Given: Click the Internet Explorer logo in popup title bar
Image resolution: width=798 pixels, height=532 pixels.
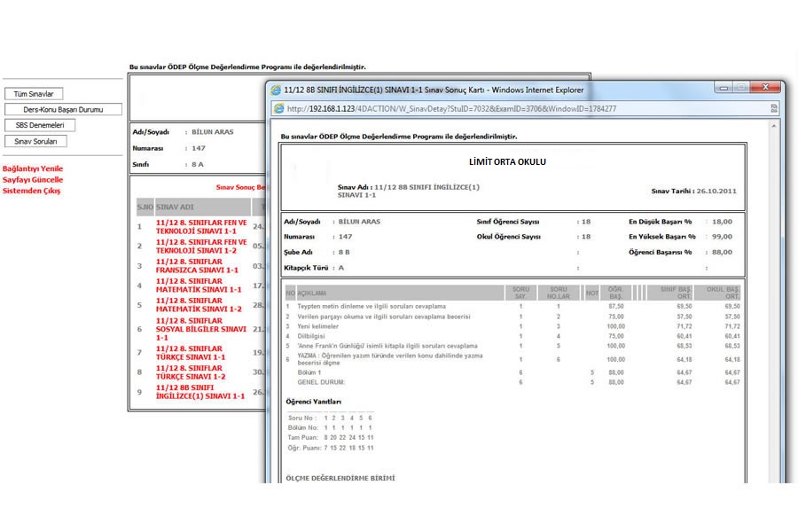Looking at the screenshot, I should click(x=276, y=90).
